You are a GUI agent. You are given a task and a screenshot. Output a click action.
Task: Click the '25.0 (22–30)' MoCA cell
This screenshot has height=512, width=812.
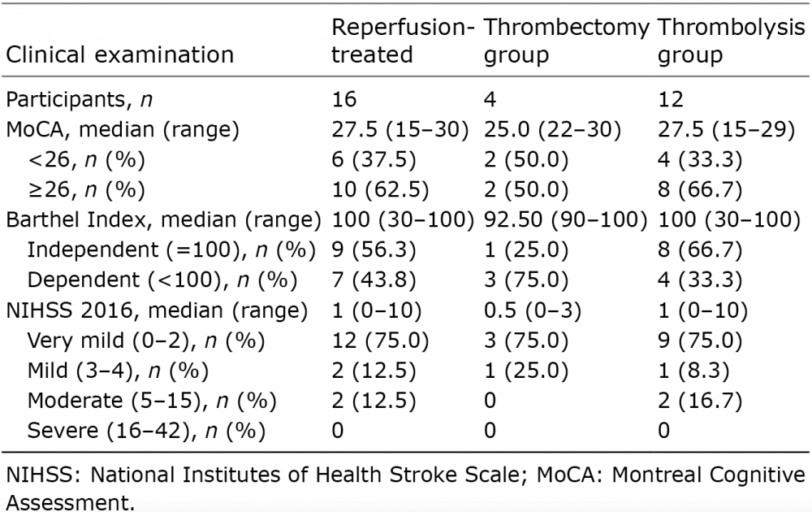click(x=553, y=130)
